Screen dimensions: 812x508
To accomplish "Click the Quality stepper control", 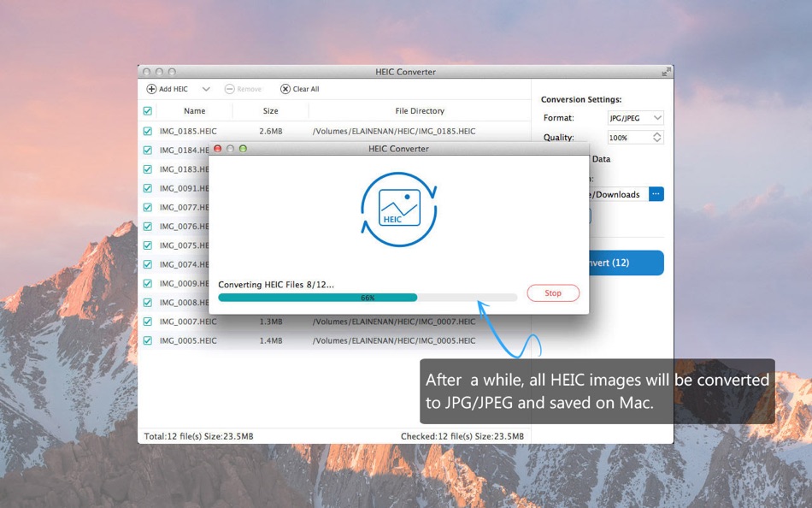I will tap(656, 137).
